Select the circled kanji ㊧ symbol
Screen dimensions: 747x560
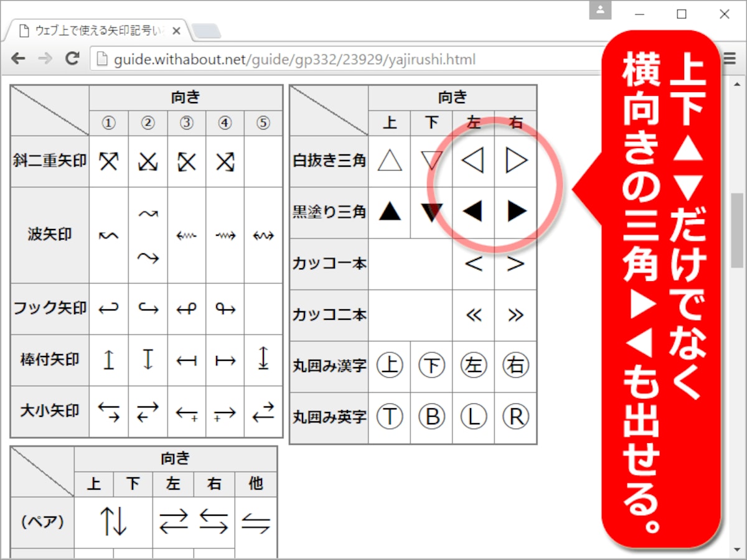(x=473, y=365)
